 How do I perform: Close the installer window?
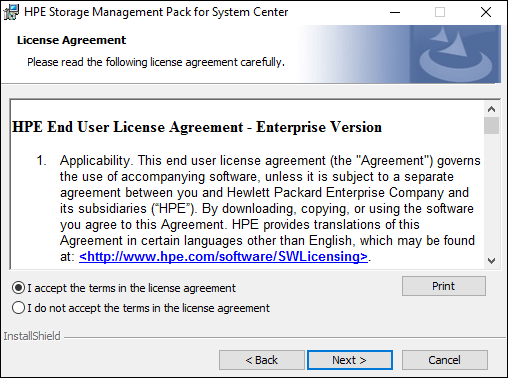point(486,12)
